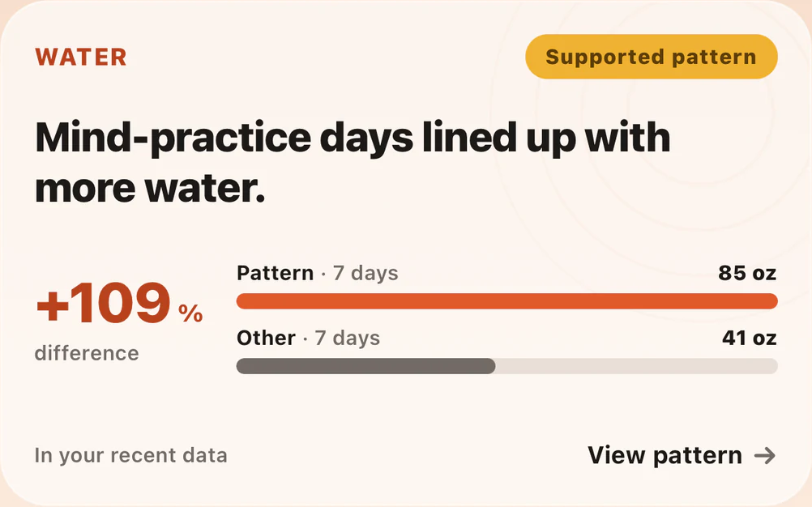812x507 pixels.
Task: Click the orange Pattern progress bar
Action: click(x=507, y=301)
